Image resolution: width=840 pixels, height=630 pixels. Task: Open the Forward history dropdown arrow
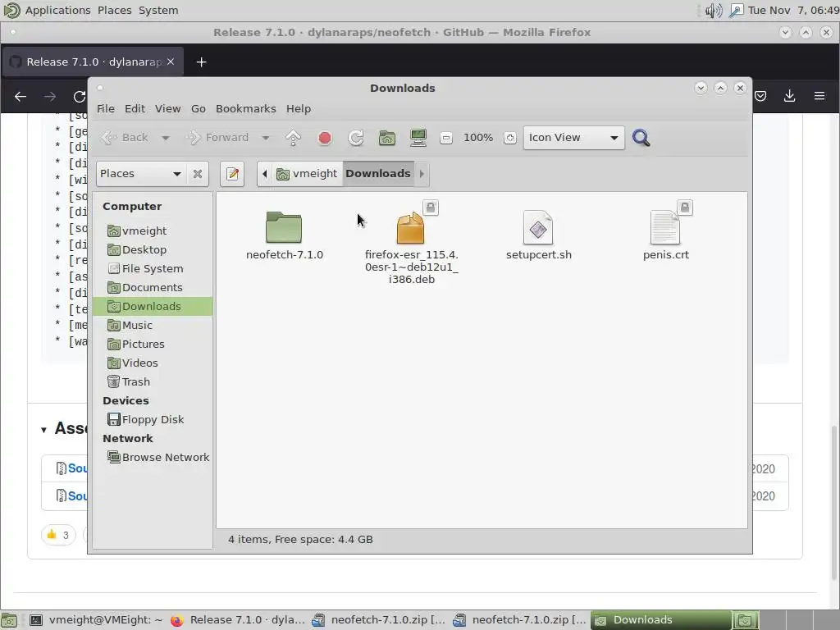[x=265, y=138]
